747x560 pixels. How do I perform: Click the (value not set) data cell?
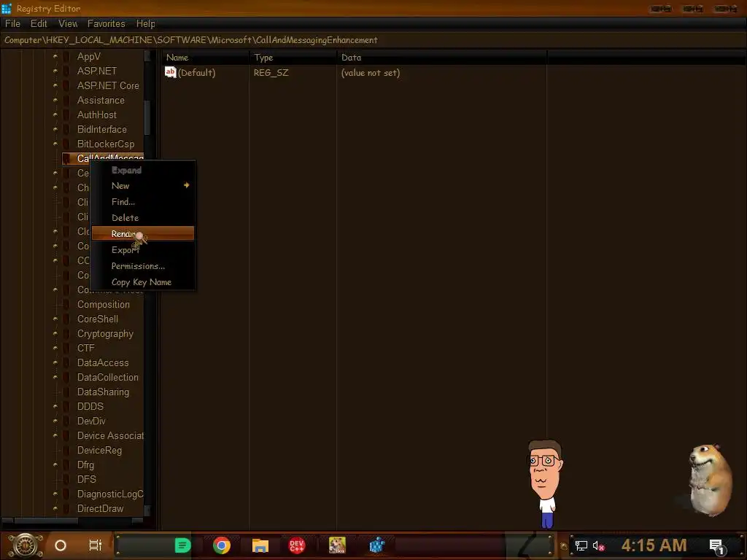click(371, 73)
